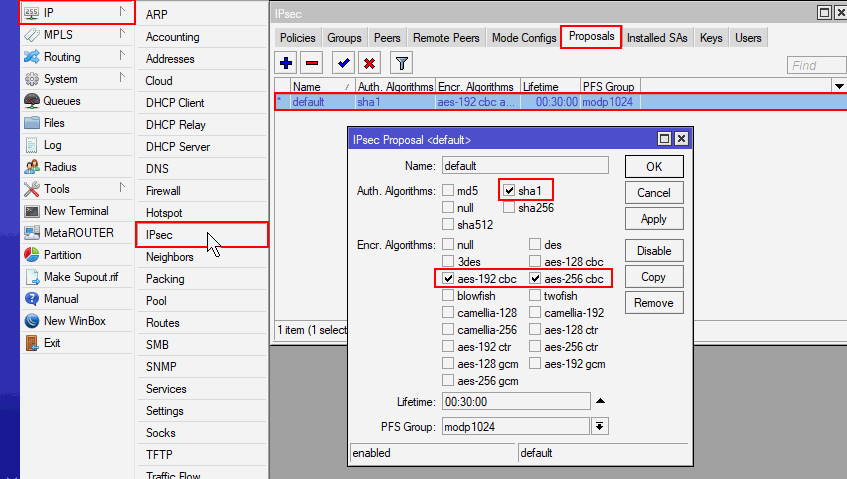
Task: Open the Queues sidebar item
Action: tap(61, 101)
